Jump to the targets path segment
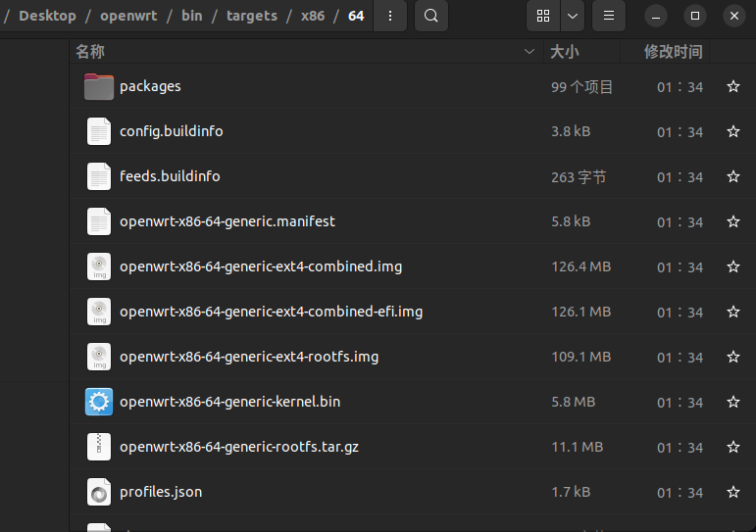This screenshot has width=756, height=532. [252, 16]
